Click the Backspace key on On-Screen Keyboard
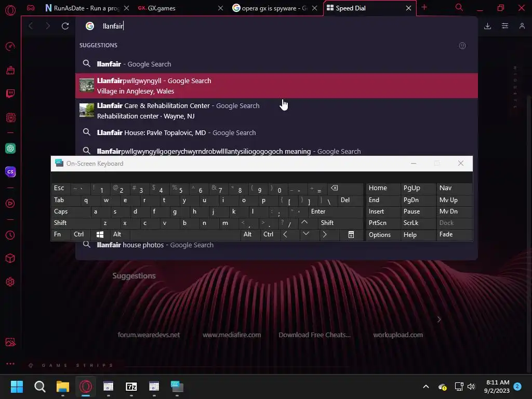532x399 pixels. [345, 188]
